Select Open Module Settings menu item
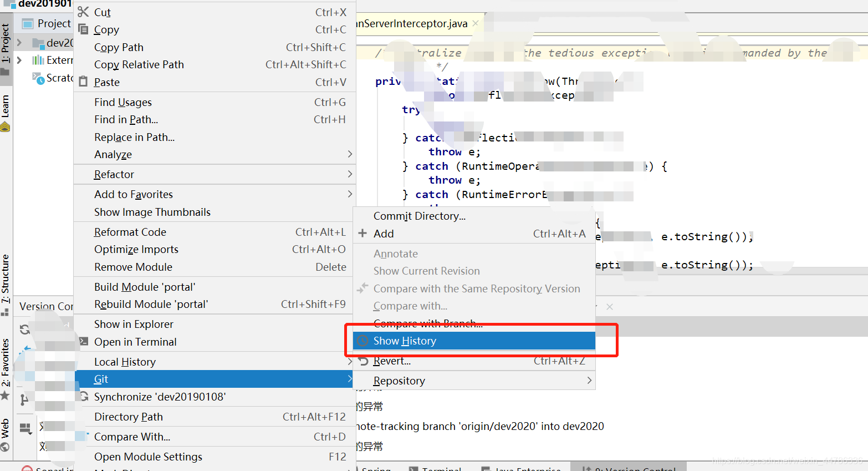This screenshot has height=471, width=868. tap(215, 457)
